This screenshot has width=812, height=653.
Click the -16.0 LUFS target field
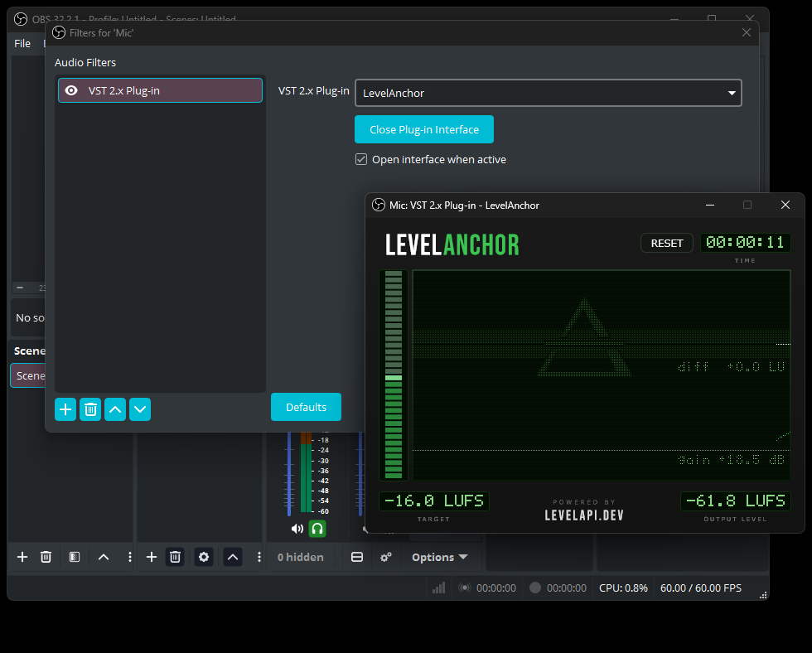click(x=434, y=501)
